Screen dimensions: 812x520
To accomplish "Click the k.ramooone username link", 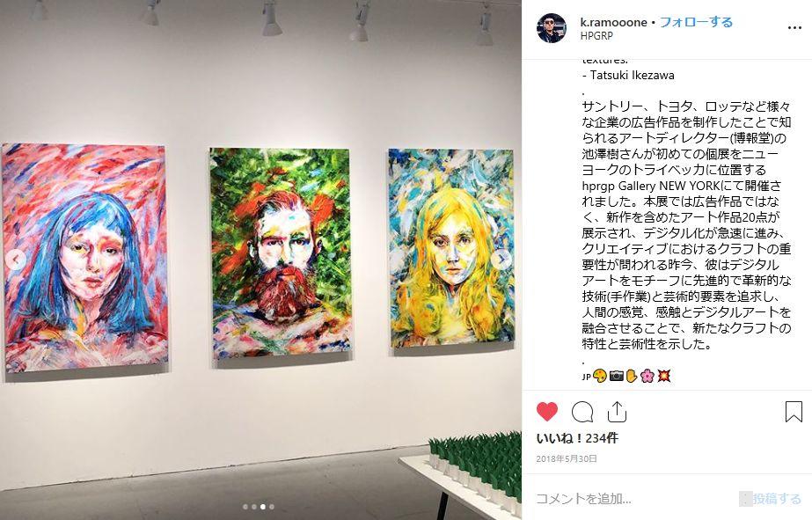I will tap(614, 22).
